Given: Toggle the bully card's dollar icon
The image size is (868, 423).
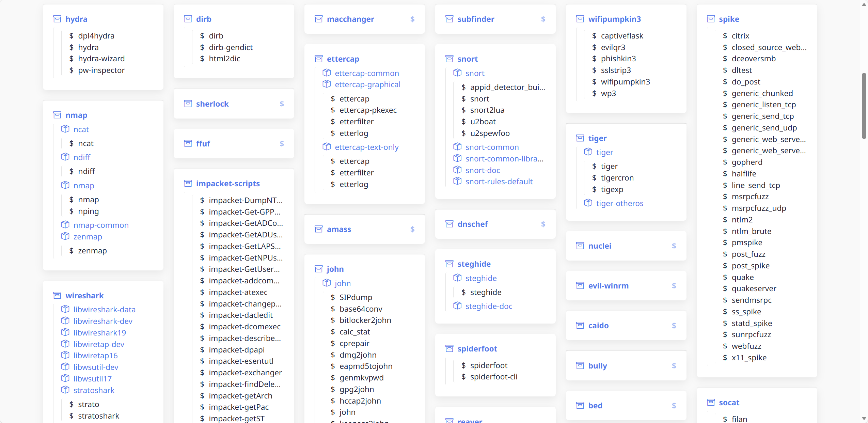Looking at the screenshot, I should pyautogui.click(x=674, y=366).
